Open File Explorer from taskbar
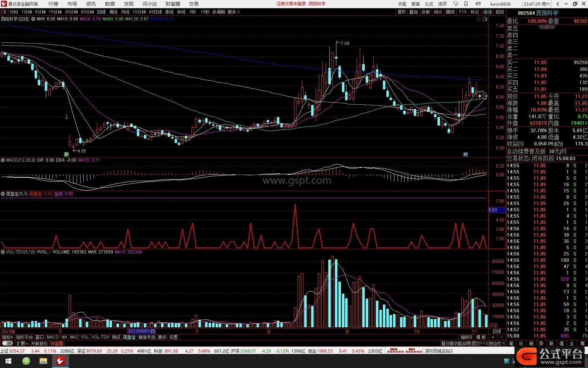The image size is (588, 368). coord(43,361)
